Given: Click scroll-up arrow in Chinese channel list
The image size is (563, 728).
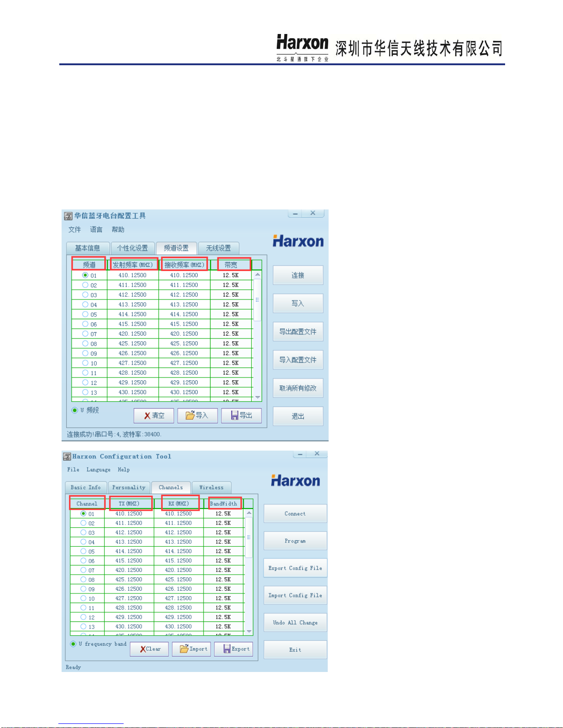Looking at the screenshot, I should pyautogui.click(x=257, y=275).
